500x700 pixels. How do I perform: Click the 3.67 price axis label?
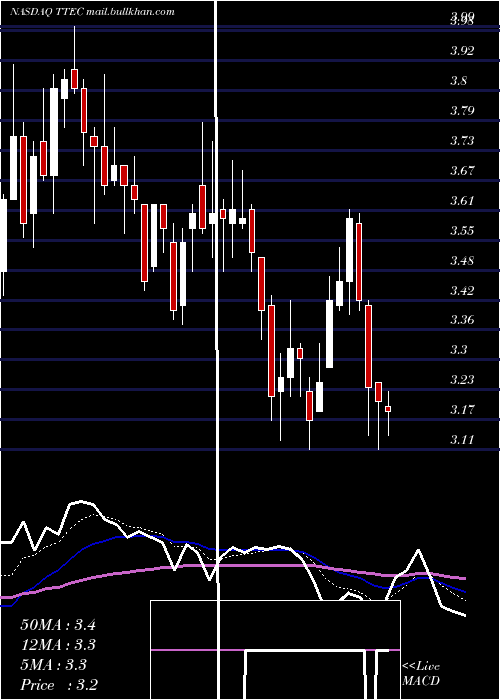[x=462, y=171]
